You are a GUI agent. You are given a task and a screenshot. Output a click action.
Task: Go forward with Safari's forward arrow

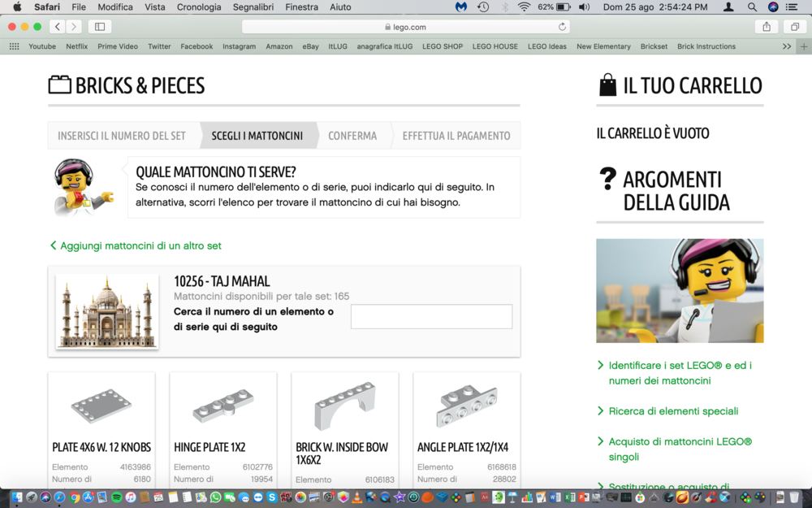74,27
